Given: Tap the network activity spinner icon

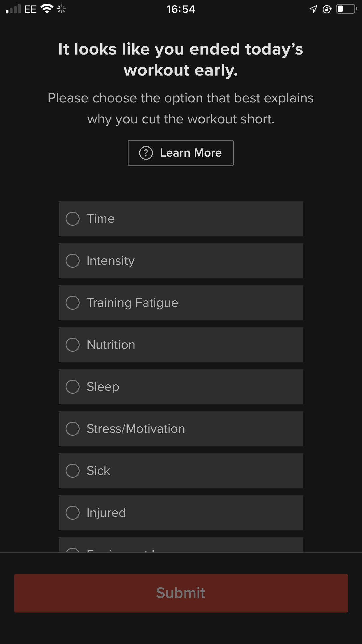Looking at the screenshot, I should click(x=61, y=9).
